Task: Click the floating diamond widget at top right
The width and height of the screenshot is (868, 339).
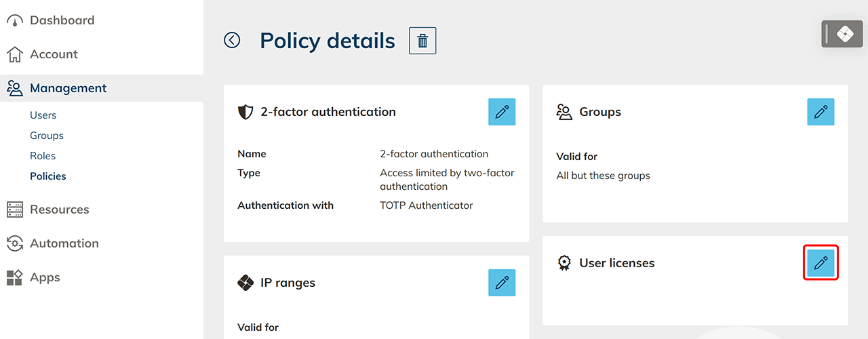Action: (842, 34)
